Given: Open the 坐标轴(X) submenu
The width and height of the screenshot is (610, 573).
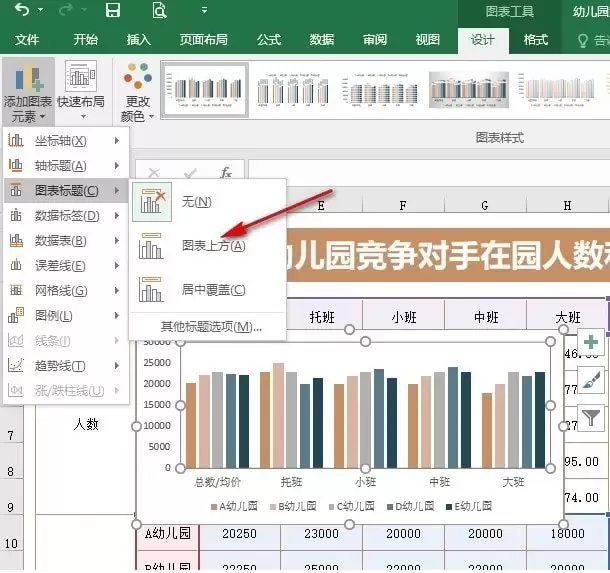Looking at the screenshot, I should tap(66, 141).
